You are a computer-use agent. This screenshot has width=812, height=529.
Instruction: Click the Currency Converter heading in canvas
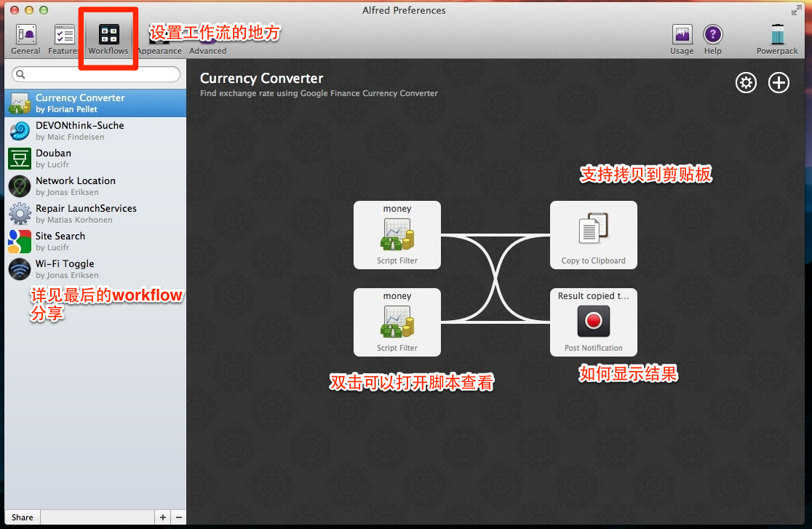pyautogui.click(x=261, y=79)
